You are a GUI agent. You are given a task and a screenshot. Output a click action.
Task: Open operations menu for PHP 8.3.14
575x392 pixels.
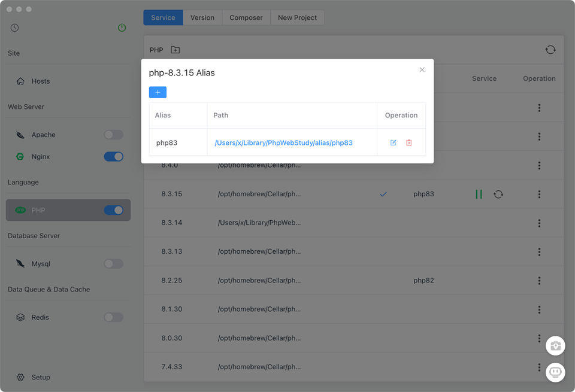[x=539, y=223]
